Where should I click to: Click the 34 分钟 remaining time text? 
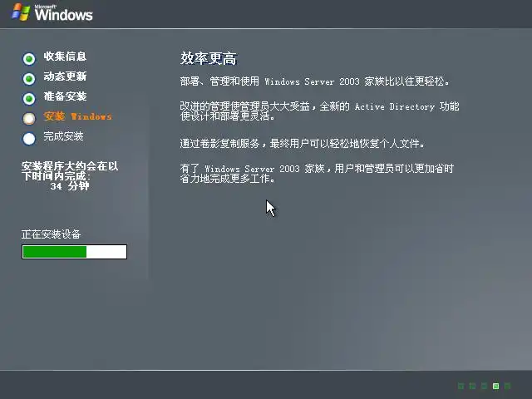pyautogui.click(x=70, y=186)
